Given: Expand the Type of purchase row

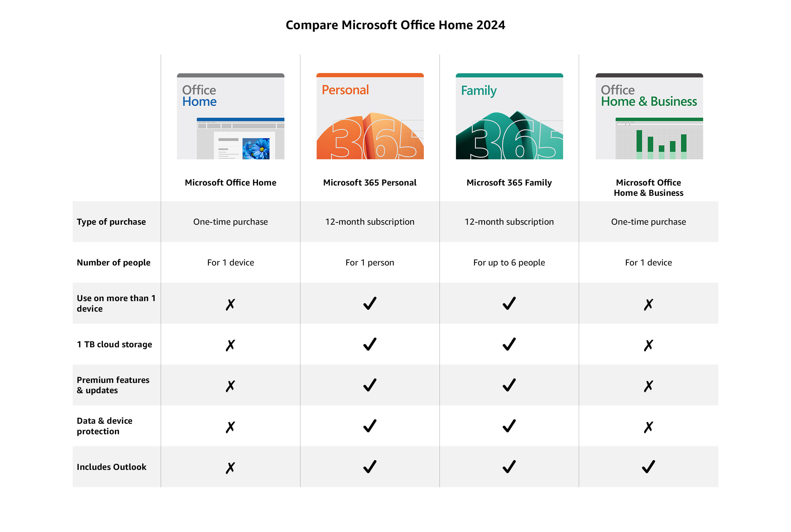Looking at the screenshot, I should 112,221.
